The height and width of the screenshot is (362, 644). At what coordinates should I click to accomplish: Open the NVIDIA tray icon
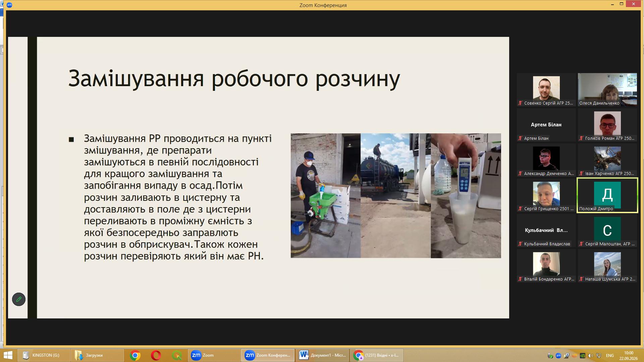pyautogui.click(x=583, y=356)
